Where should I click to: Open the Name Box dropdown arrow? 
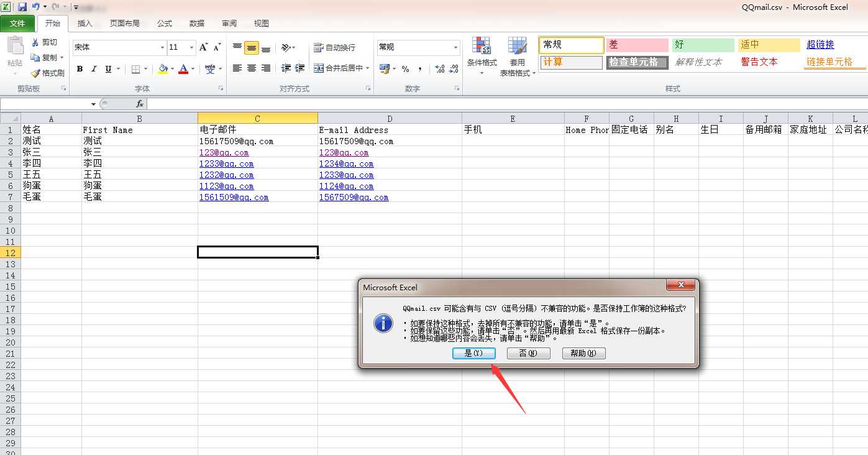[93, 104]
